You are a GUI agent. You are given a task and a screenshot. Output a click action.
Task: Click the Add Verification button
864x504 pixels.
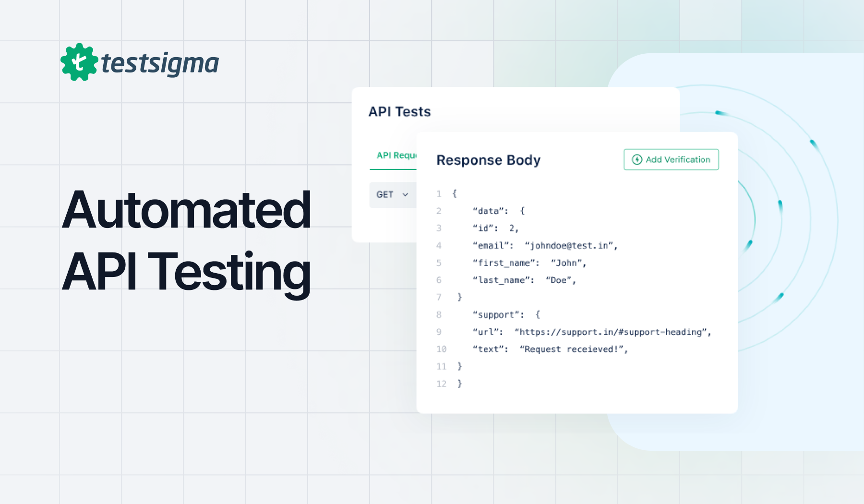click(670, 159)
